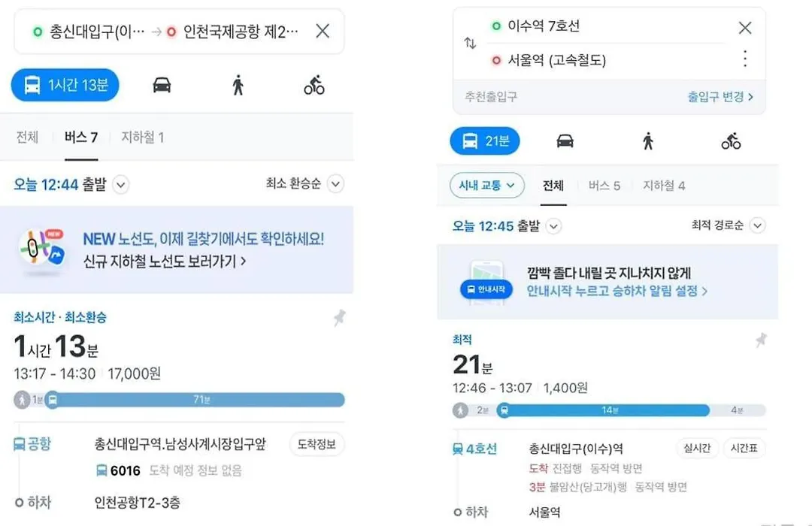The height and width of the screenshot is (526, 812).
Task: Pin the 21분 optimal route
Action: pyautogui.click(x=761, y=340)
